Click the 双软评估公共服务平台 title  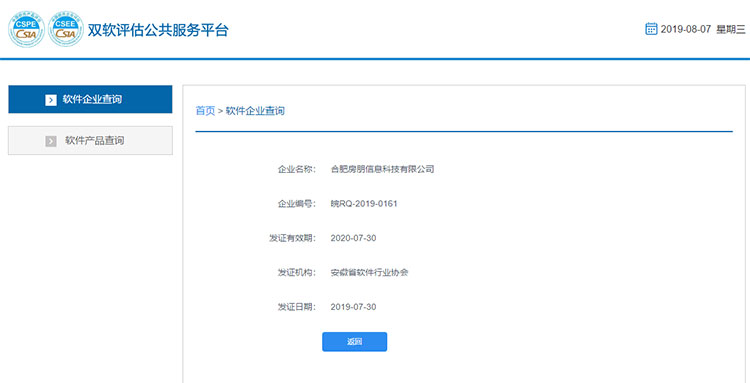[158, 30]
